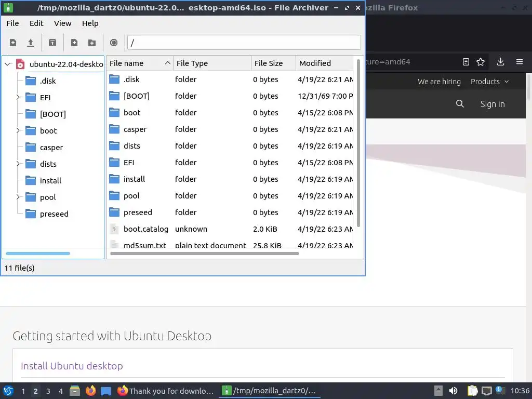This screenshot has height=399, width=532.
Task: Click the clipboard tray icon
Action: [x=472, y=391]
